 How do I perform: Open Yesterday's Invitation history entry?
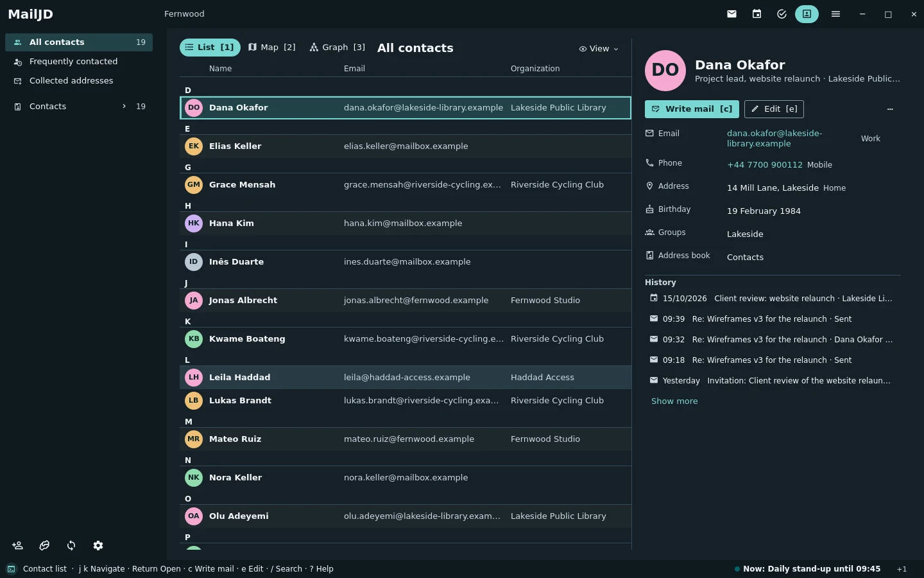point(773,381)
